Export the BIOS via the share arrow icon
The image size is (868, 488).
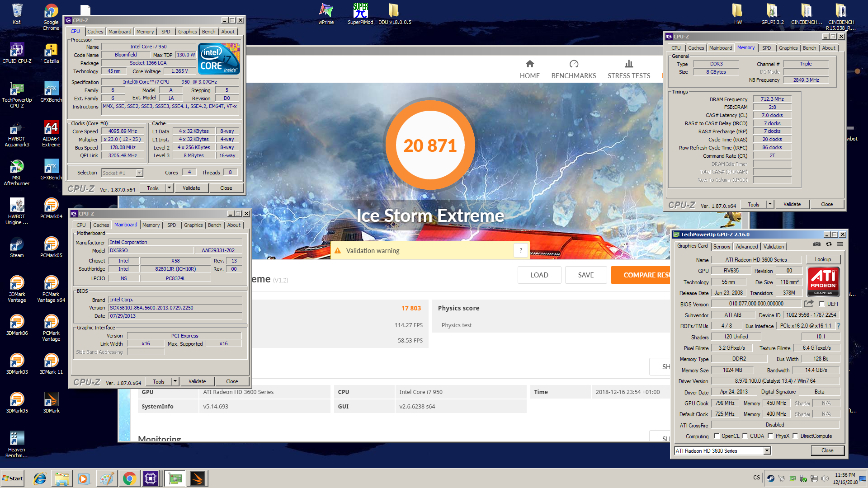pyautogui.click(x=809, y=304)
